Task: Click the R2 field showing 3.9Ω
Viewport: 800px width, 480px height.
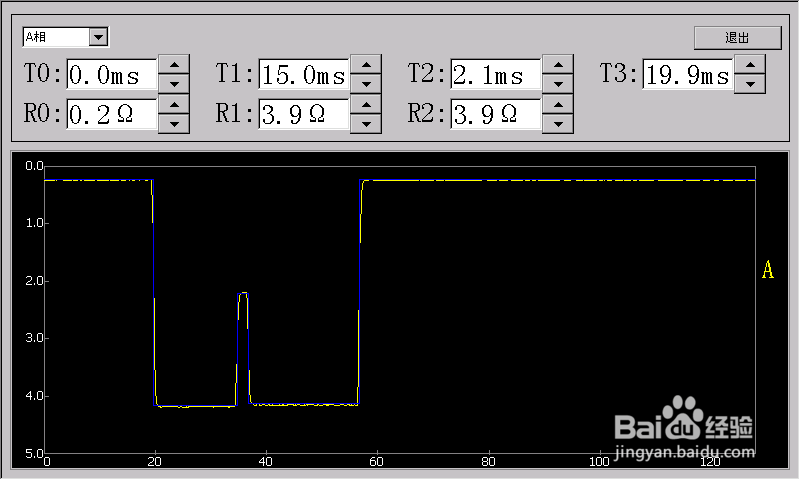Action: tap(495, 114)
